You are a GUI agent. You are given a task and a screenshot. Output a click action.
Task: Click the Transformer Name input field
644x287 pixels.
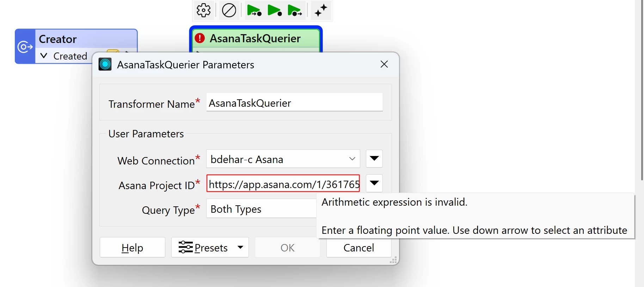(x=295, y=102)
